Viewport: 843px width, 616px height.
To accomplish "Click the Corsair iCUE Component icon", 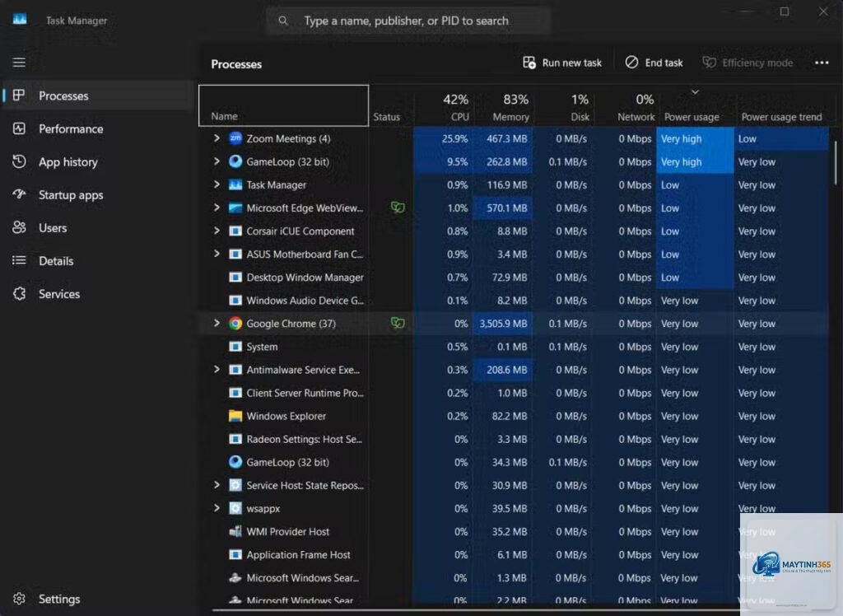I will pos(235,231).
